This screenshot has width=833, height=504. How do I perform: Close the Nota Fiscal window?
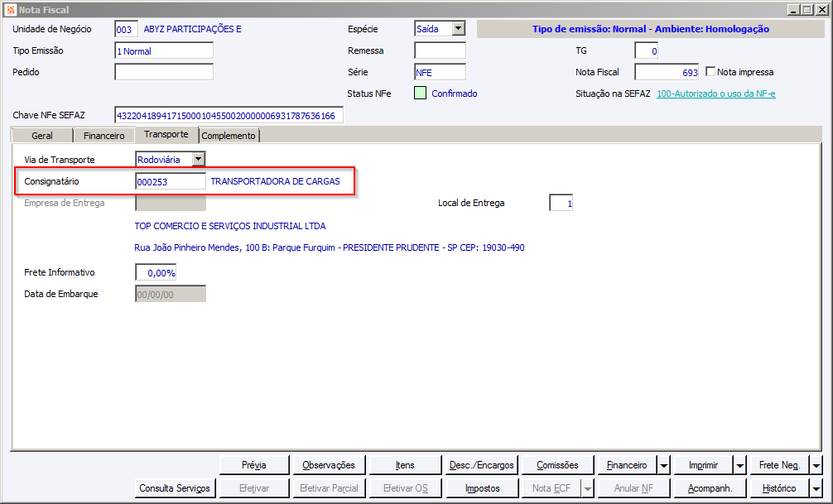point(821,10)
